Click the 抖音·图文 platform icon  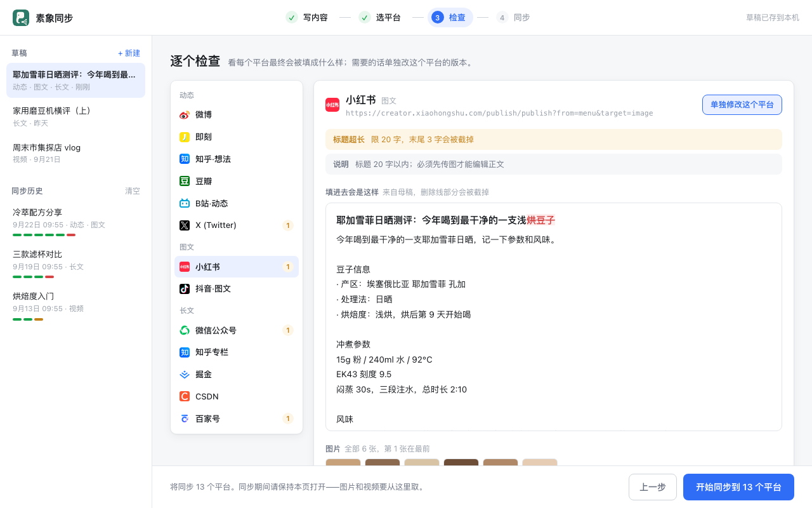(x=185, y=289)
